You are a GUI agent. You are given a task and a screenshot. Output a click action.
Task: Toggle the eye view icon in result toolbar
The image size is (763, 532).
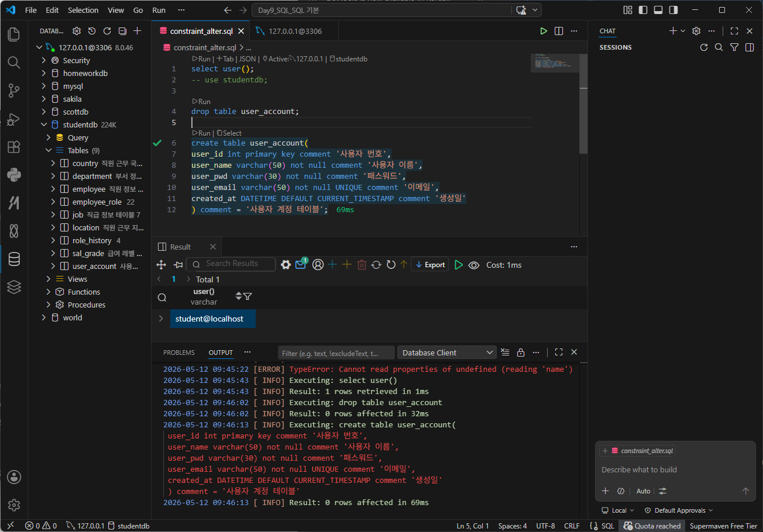474,265
